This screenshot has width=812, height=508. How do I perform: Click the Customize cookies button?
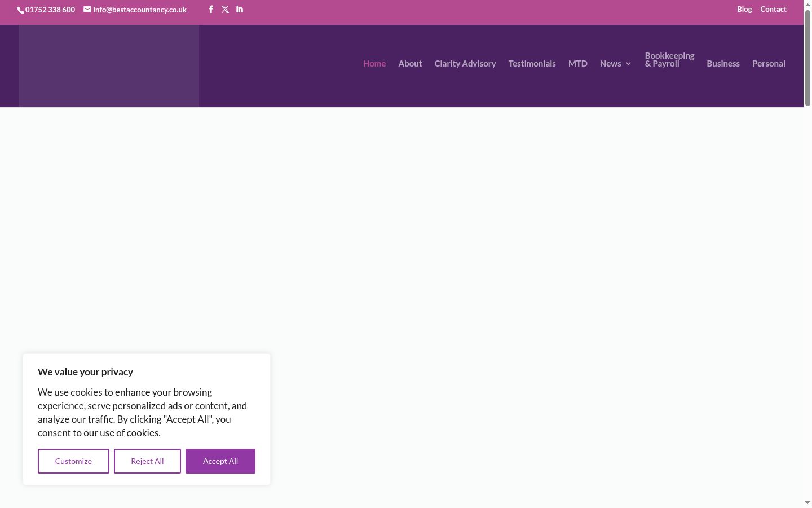[x=73, y=461]
